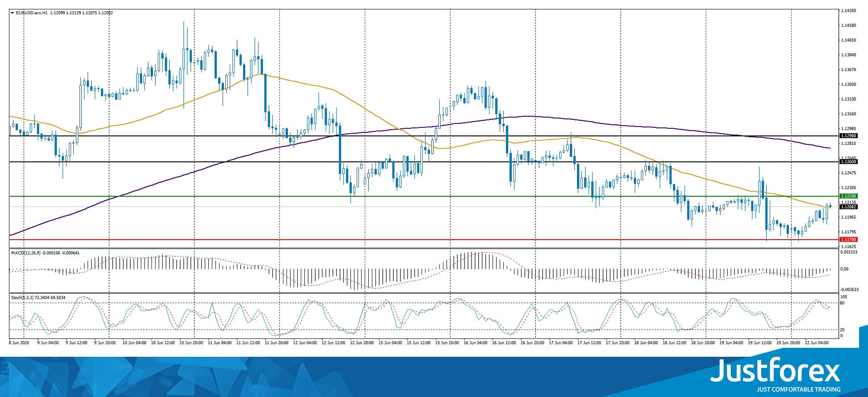Image resolution: width=868 pixels, height=397 pixels.
Task: Click the 12 Jun 20:00 time label
Action: coord(362,343)
